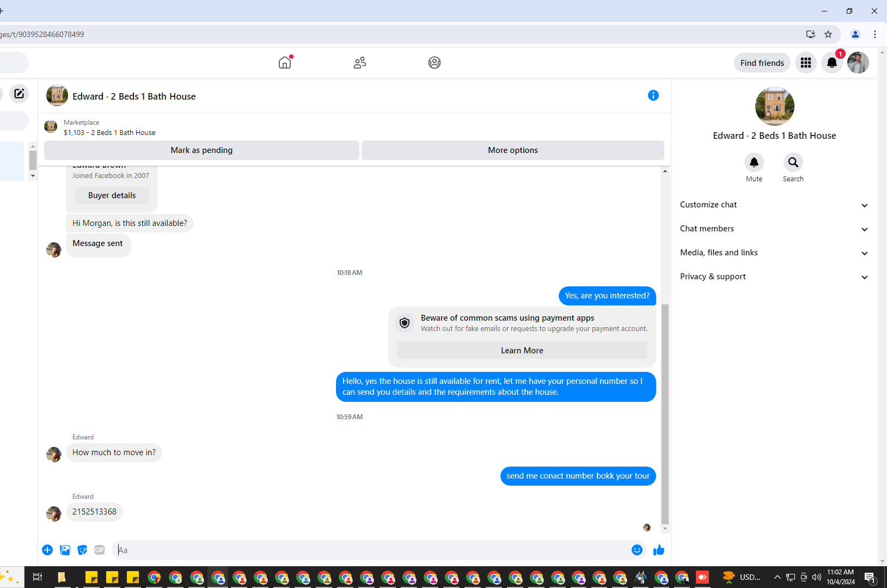Open more actions plus icon in composer
This screenshot has width=887, height=588.
pyautogui.click(x=47, y=550)
